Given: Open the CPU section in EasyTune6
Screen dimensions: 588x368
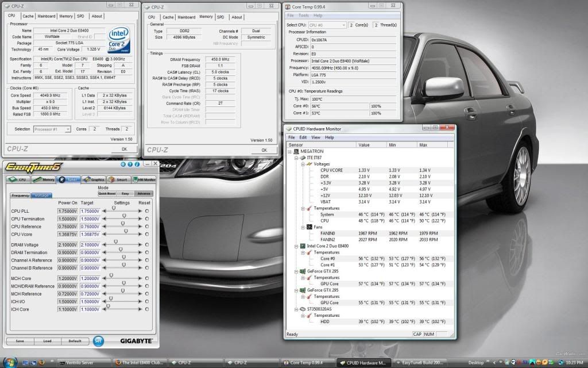Looking at the screenshot, I should click(x=17, y=179).
